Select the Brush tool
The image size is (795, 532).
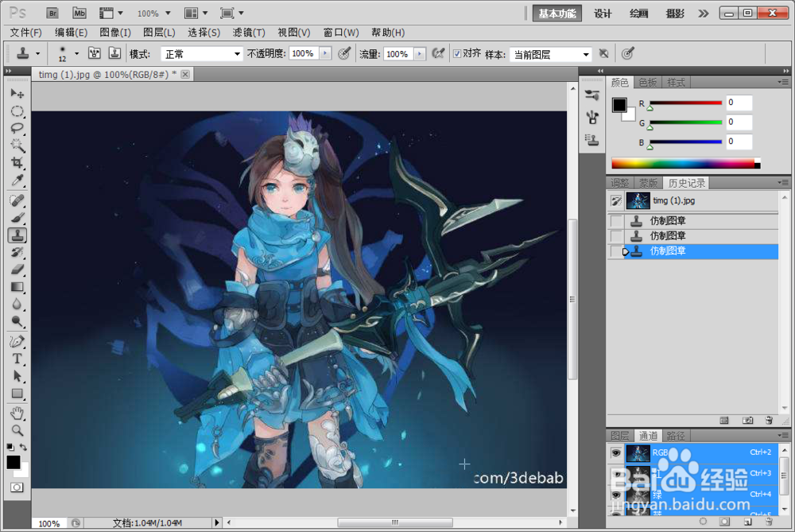point(17,218)
